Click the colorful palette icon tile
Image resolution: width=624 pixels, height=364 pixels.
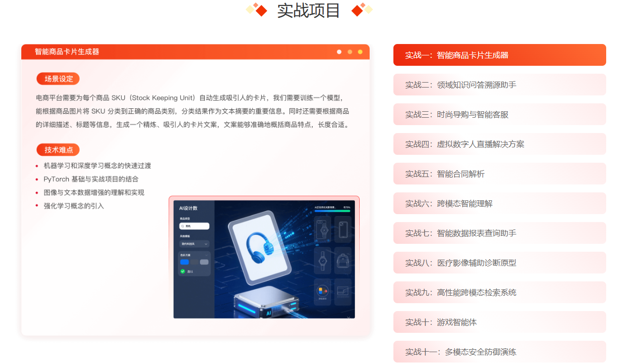(323, 292)
